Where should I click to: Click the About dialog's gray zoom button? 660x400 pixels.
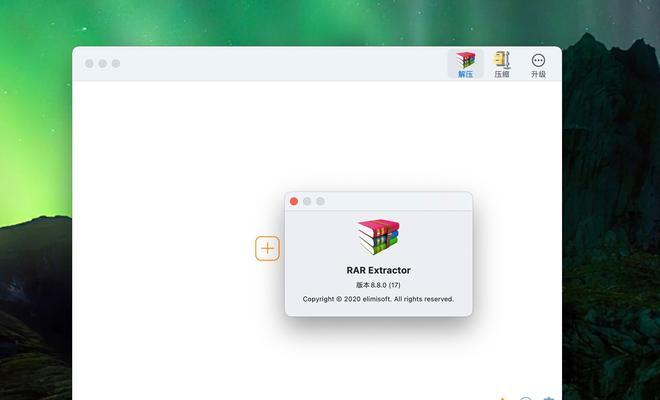tap(321, 201)
